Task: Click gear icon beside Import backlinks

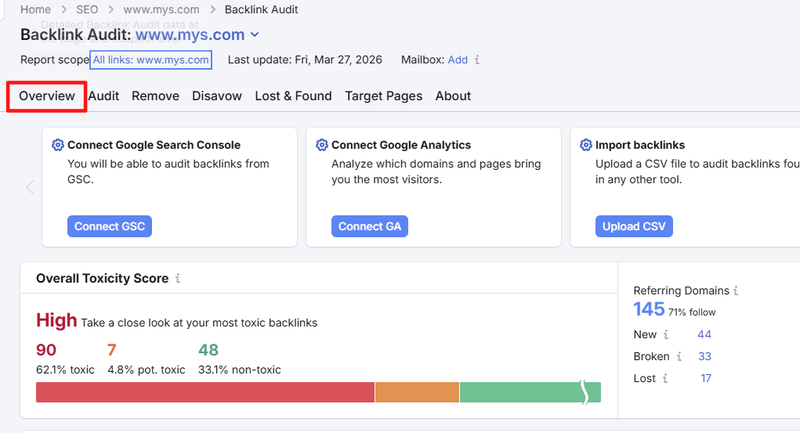Action: (586, 145)
